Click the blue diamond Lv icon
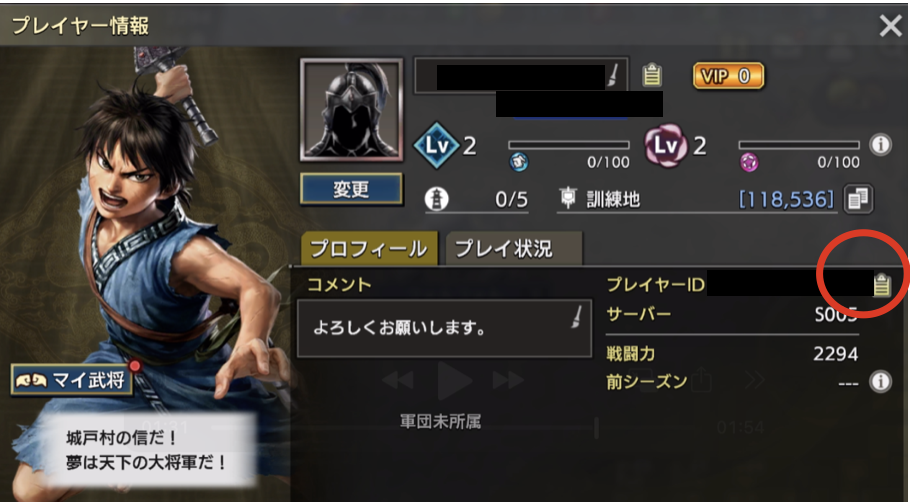 pyautogui.click(x=435, y=145)
